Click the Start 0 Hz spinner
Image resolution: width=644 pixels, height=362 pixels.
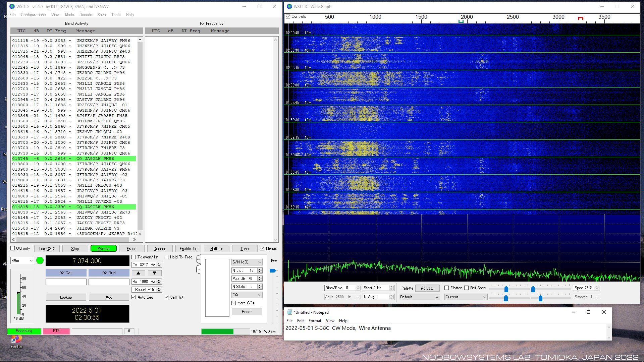pos(378,288)
